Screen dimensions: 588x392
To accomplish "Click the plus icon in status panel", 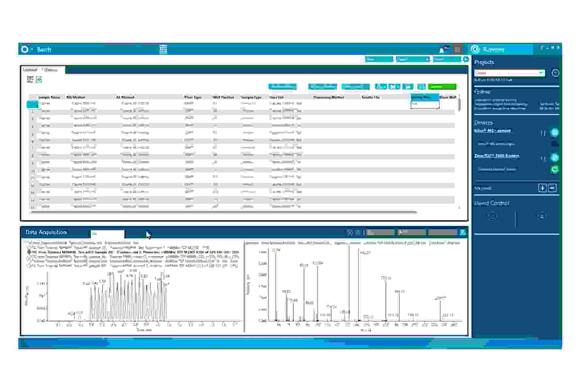I will (542, 188).
